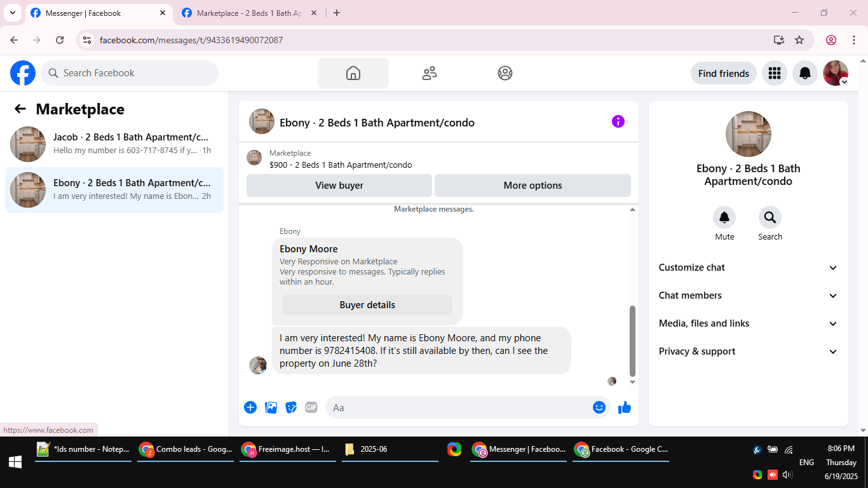Open a new browser tab
868x488 pixels.
tap(337, 13)
